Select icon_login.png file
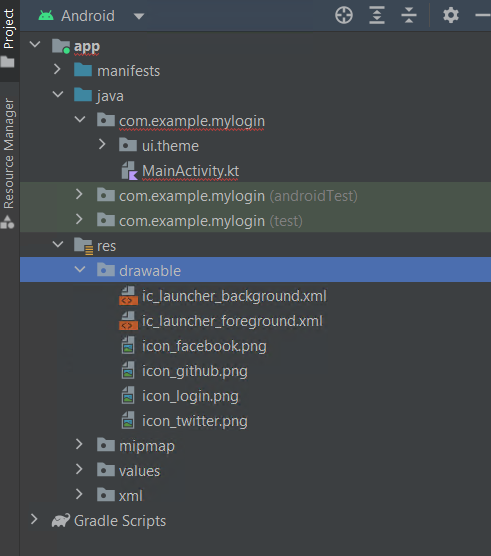Screen dimensions: 491x556 [x=190, y=396]
